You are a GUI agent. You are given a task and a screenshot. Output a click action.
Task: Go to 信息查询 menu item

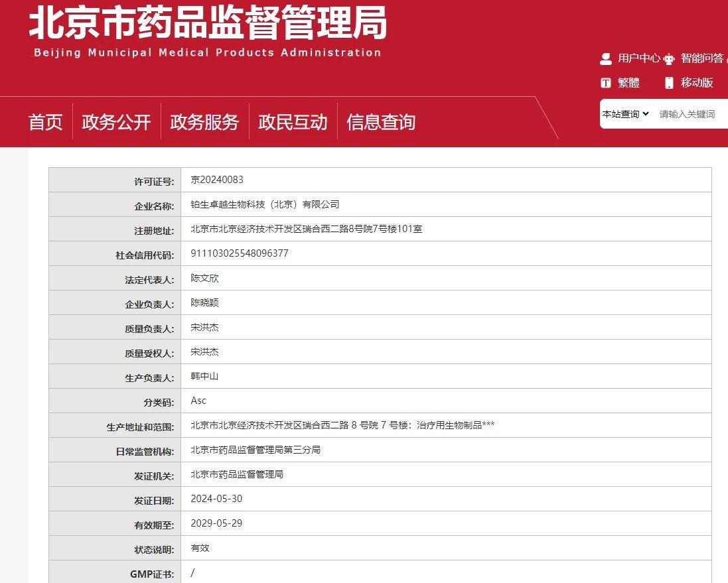click(x=380, y=122)
